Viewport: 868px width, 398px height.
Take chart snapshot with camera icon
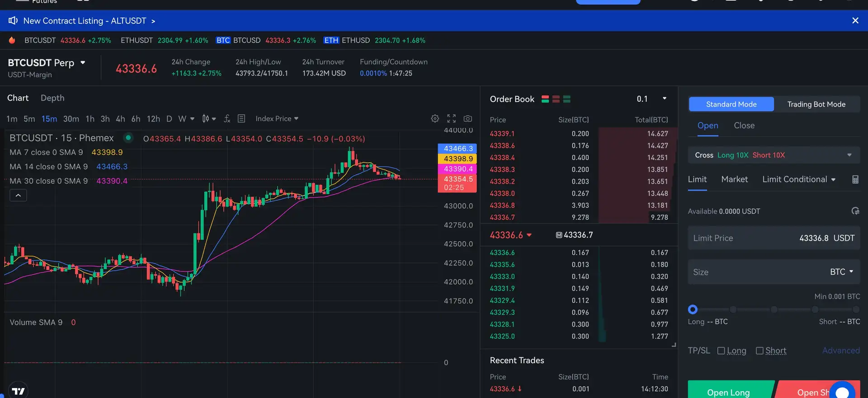click(x=468, y=118)
